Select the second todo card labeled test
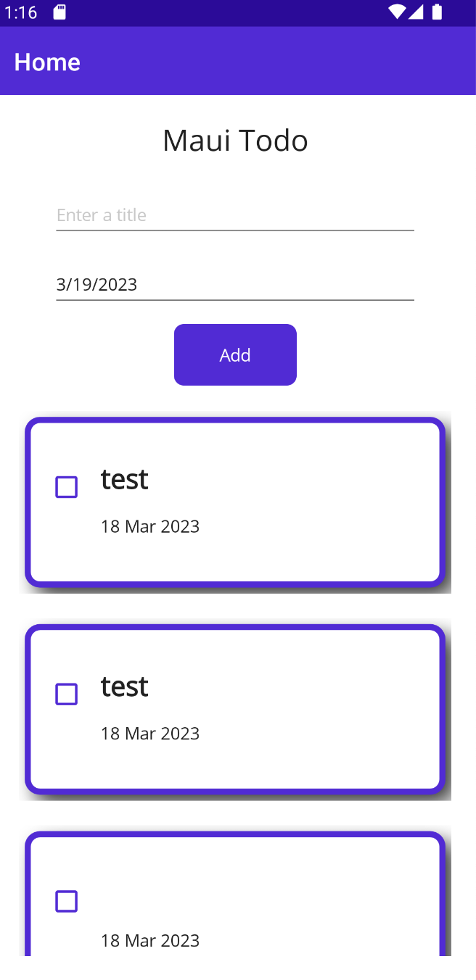 coord(235,710)
